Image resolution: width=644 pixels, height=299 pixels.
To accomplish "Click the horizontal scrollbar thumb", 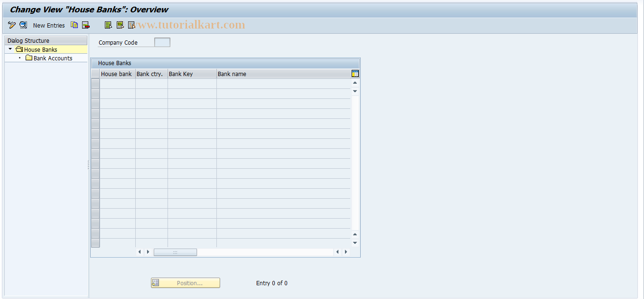I will [175, 252].
